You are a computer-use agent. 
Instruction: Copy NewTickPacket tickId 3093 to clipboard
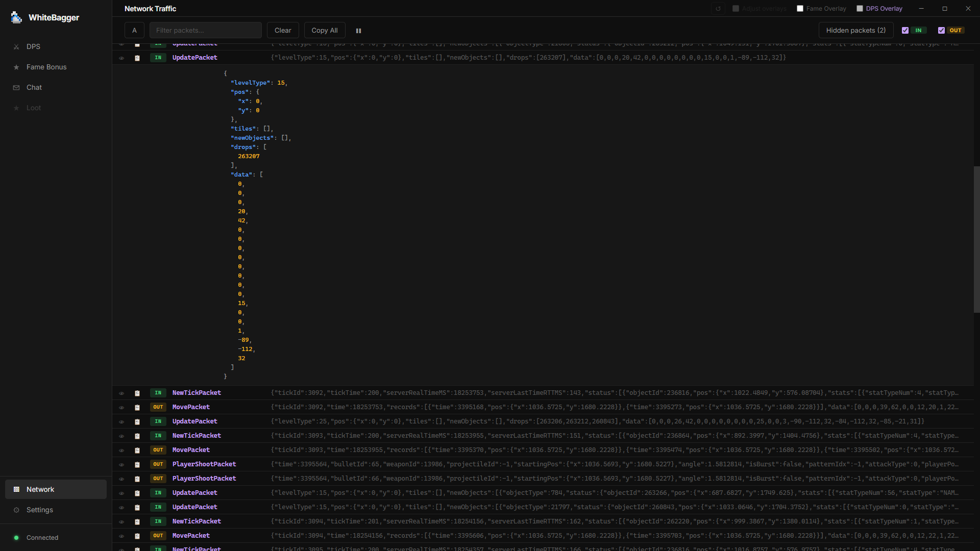(x=137, y=436)
